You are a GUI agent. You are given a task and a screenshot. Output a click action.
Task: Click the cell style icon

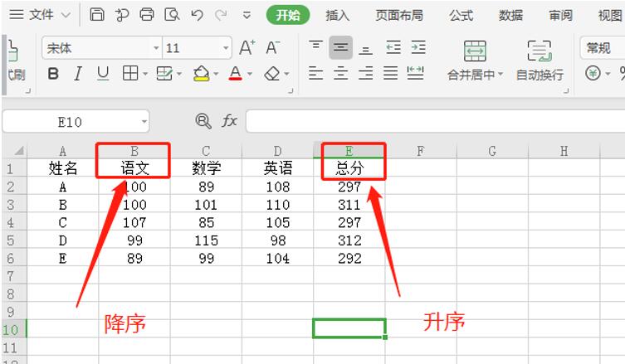tap(164, 73)
